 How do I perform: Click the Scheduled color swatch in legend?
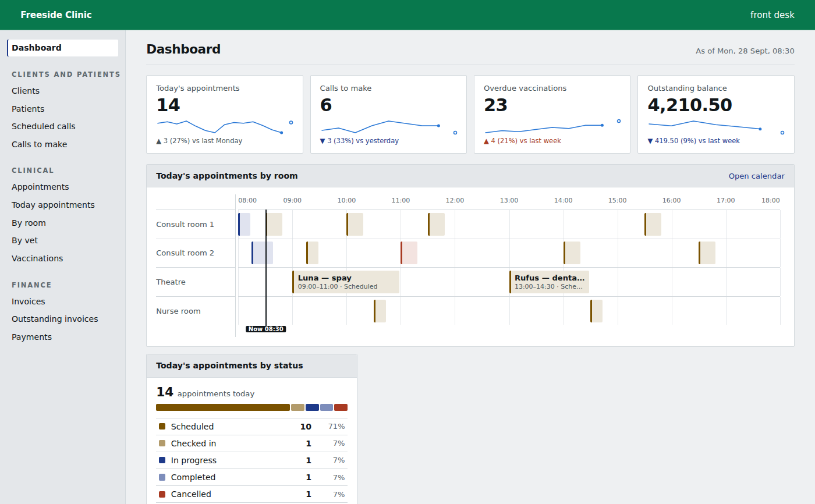pos(162,427)
